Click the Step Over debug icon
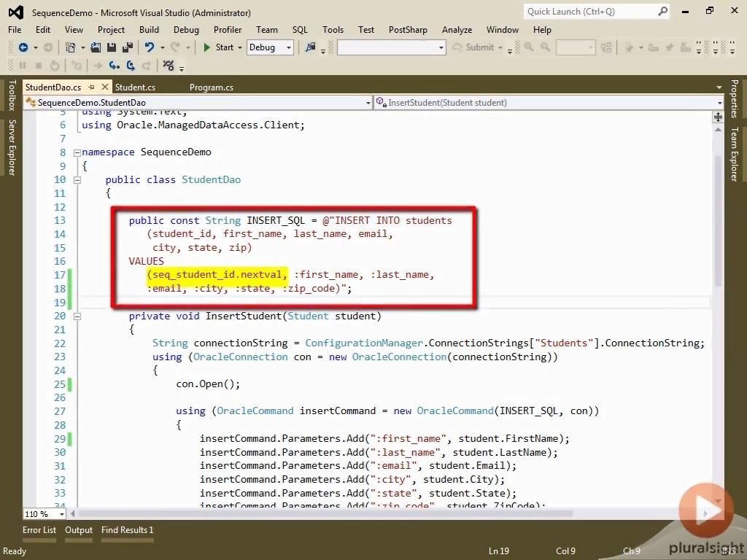Image resolution: width=747 pixels, height=560 pixels. click(131, 65)
